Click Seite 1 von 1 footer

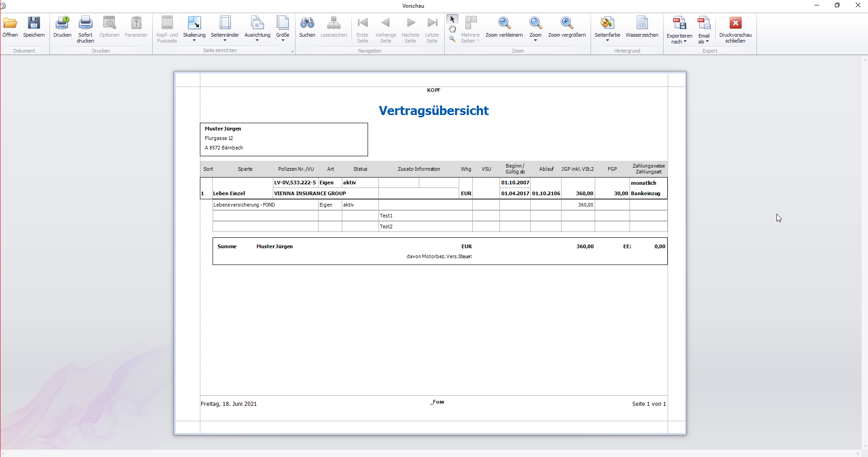(x=649, y=404)
